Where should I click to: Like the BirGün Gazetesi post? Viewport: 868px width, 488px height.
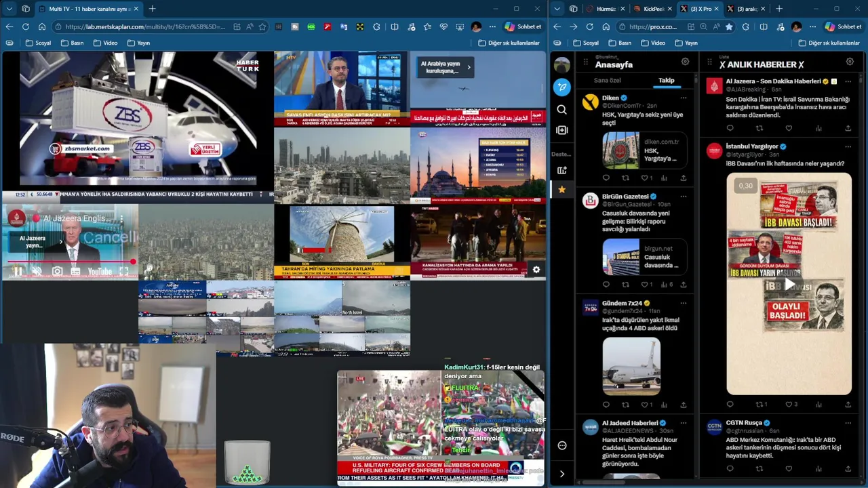click(644, 285)
